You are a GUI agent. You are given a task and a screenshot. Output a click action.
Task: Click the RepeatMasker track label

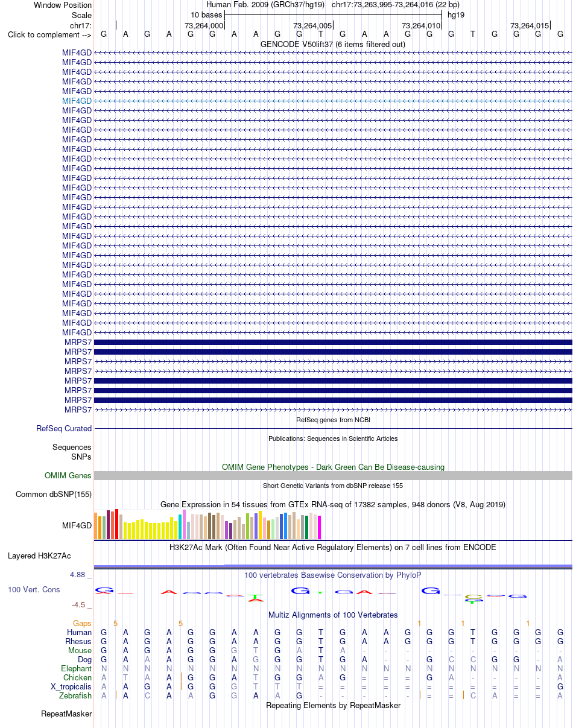[66, 714]
